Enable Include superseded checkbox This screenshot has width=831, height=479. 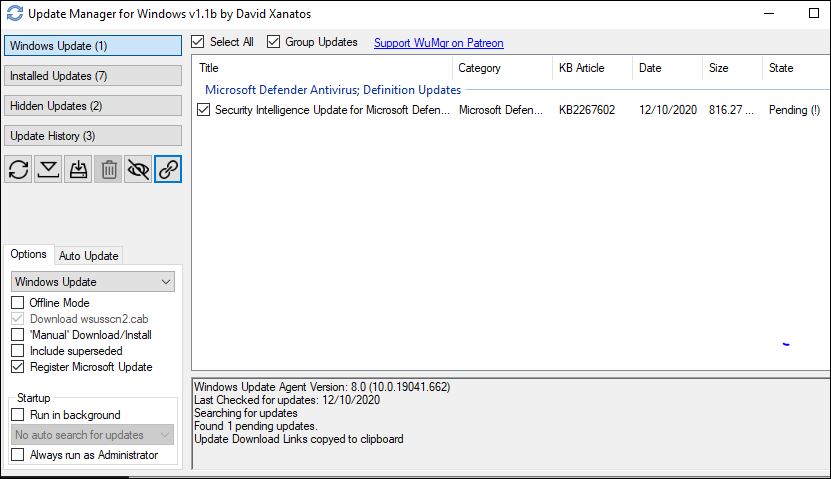pos(18,351)
